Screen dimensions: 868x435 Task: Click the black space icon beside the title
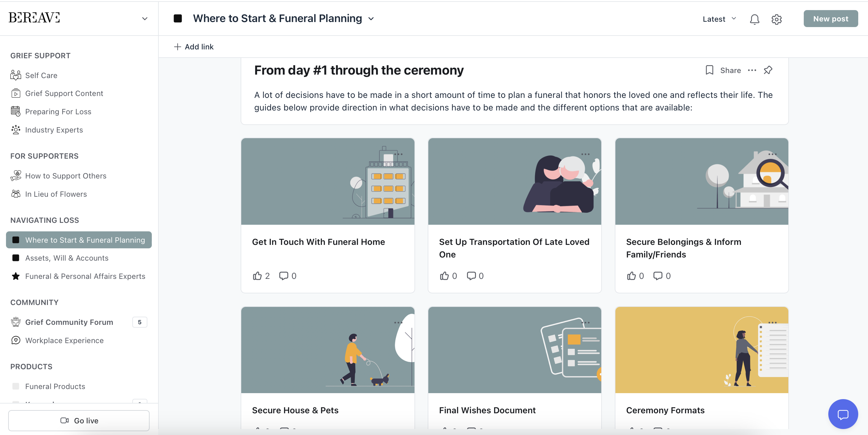pyautogui.click(x=178, y=19)
